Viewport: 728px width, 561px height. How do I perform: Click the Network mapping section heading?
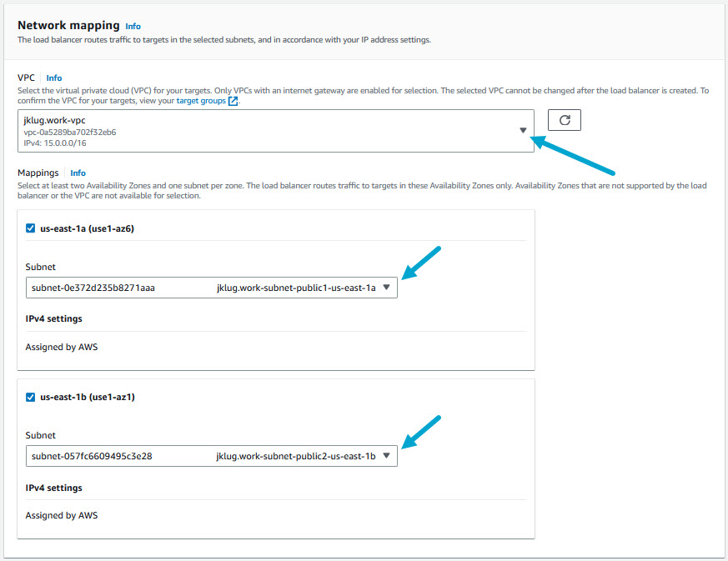[x=68, y=26]
